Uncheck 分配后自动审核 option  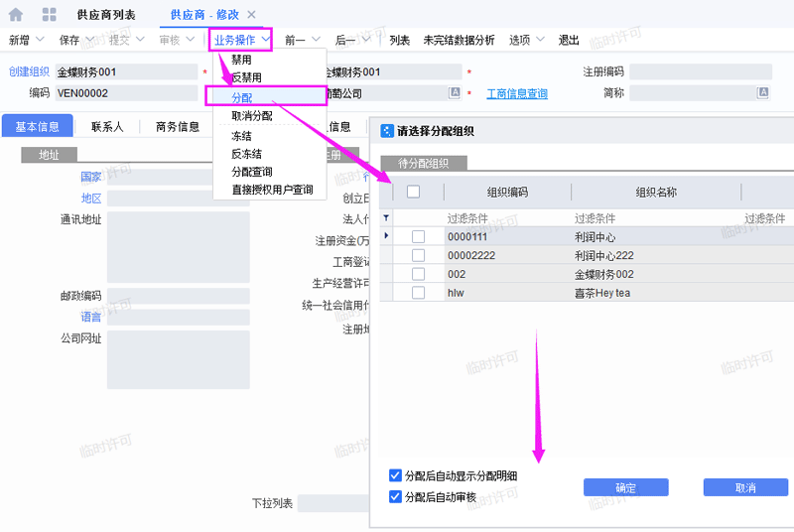[396, 496]
